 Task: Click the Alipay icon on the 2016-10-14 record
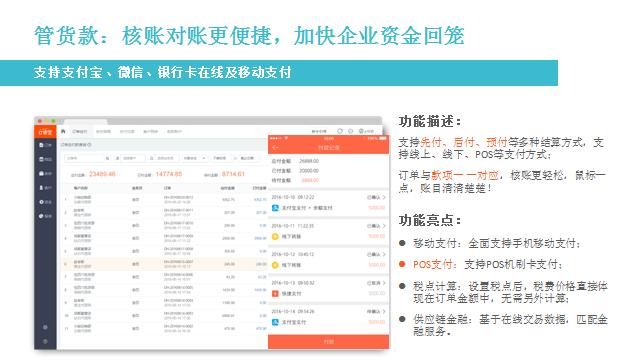tap(275, 322)
